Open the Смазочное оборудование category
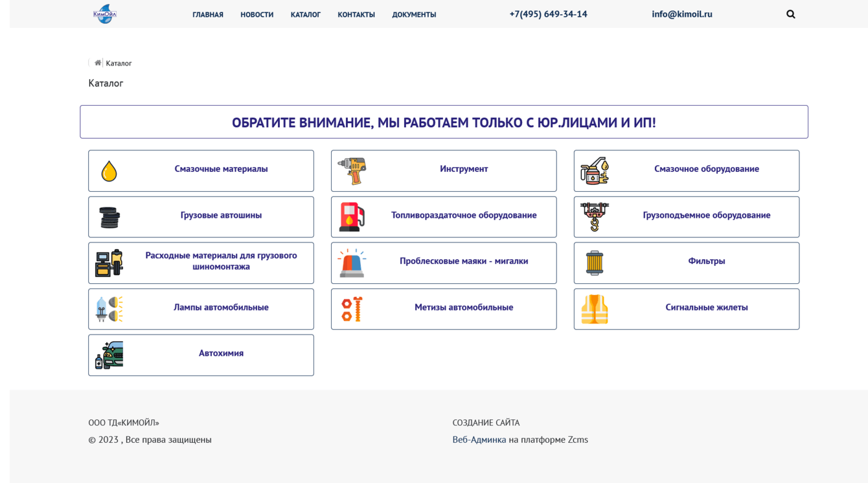Screen dimensions: 868x483 tap(687, 171)
